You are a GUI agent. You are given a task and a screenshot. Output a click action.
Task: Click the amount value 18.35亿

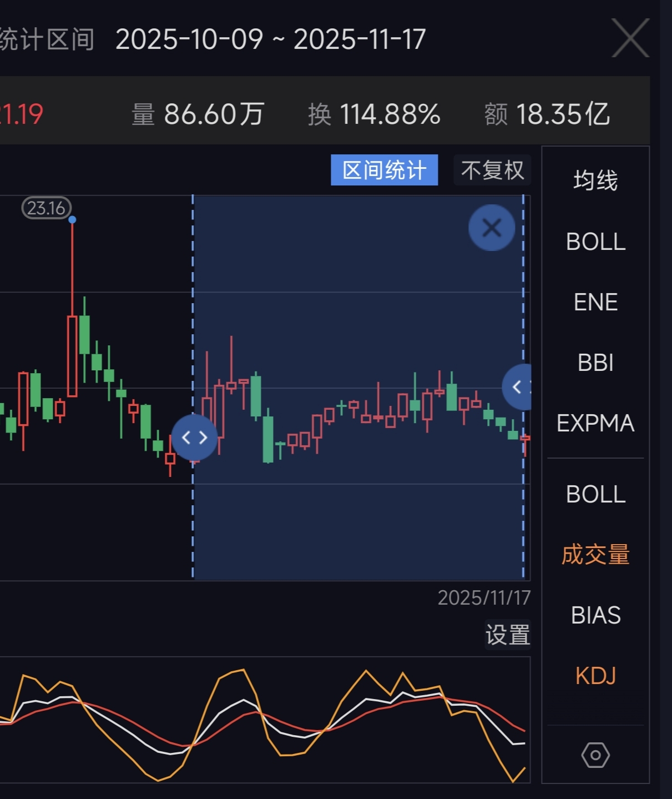coord(563,114)
